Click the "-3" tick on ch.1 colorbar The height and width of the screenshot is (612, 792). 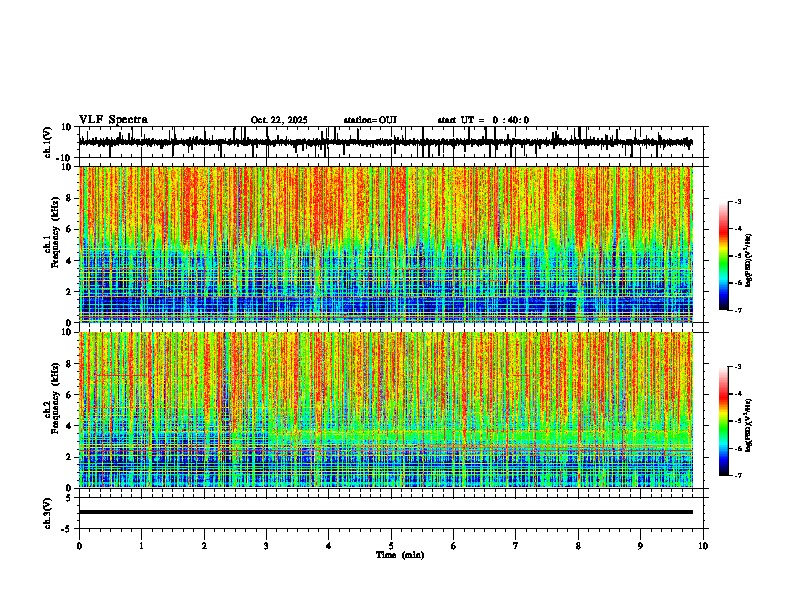point(738,201)
